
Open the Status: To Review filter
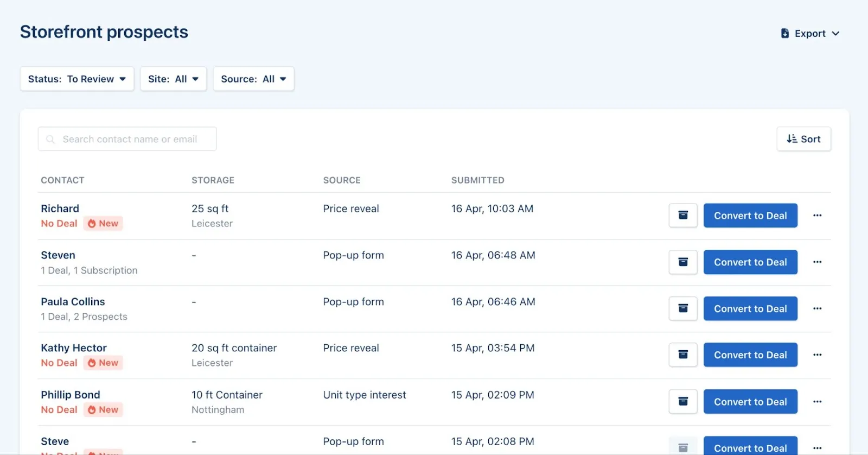click(x=77, y=79)
